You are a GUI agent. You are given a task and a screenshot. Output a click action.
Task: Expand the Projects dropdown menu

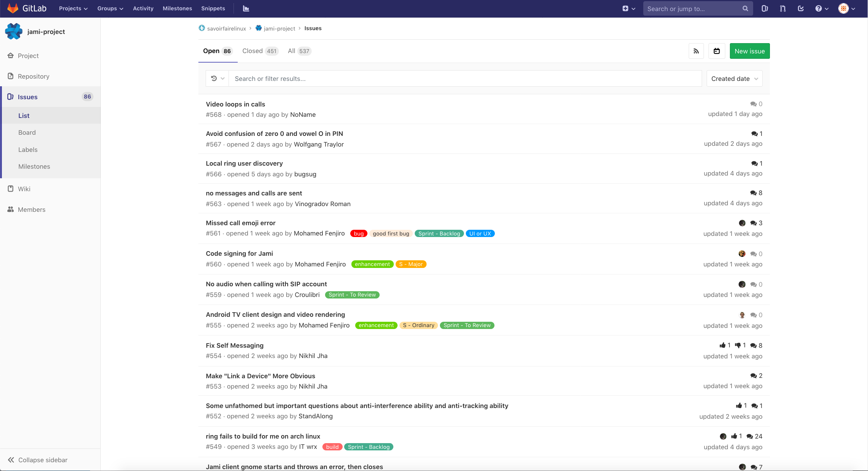73,8
